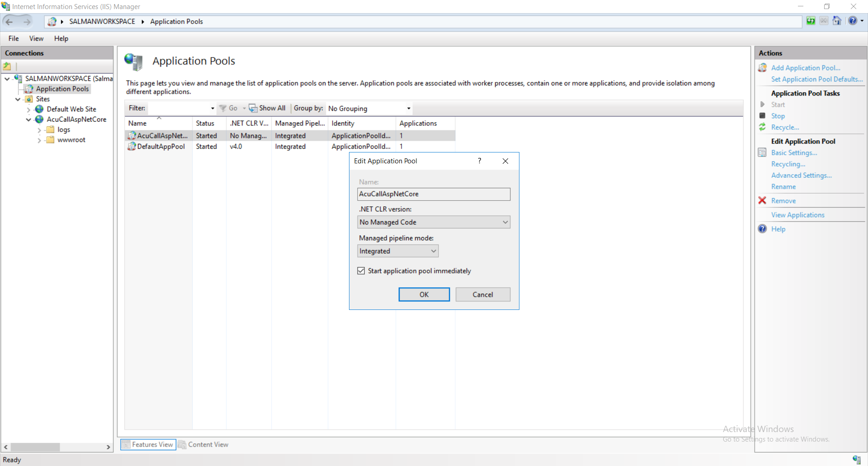This screenshot has height=466, width=868.
Task: Click the Show All toolbar icon
Action: pyautogui.click(x=253, y=108)
